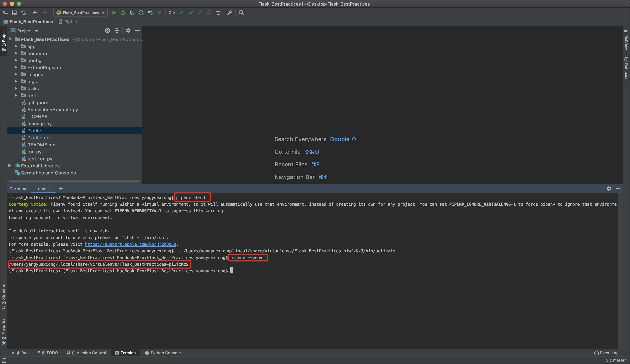Click the Git commit checkmark icon
Screen dimensions: 630x364
pos(191,13)
